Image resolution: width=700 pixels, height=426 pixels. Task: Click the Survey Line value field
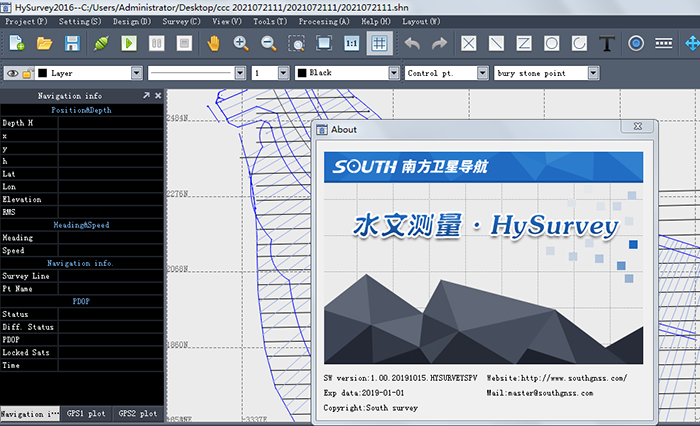[111, 276]
